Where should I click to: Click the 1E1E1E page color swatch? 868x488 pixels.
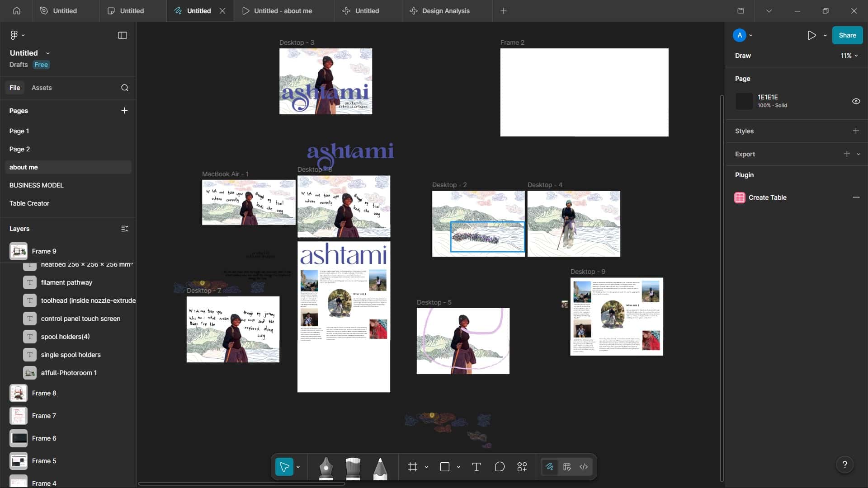tap(744, 101)
